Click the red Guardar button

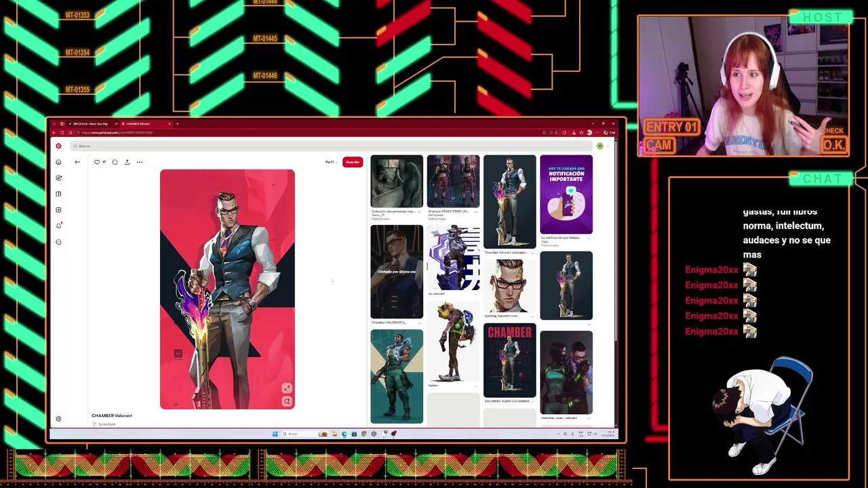click(353, 162)
